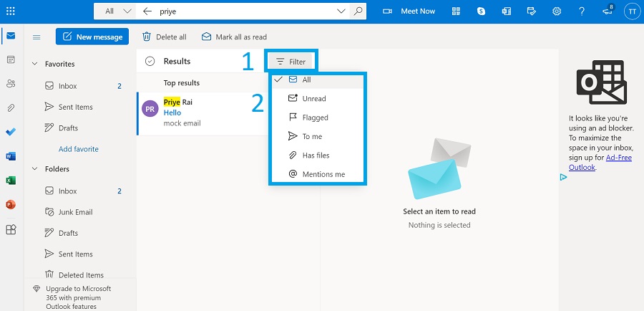Screen dimensions: 644x311
Task: Open the Filter dropdown
Action: pyautogui.click(x=291, y=62)
